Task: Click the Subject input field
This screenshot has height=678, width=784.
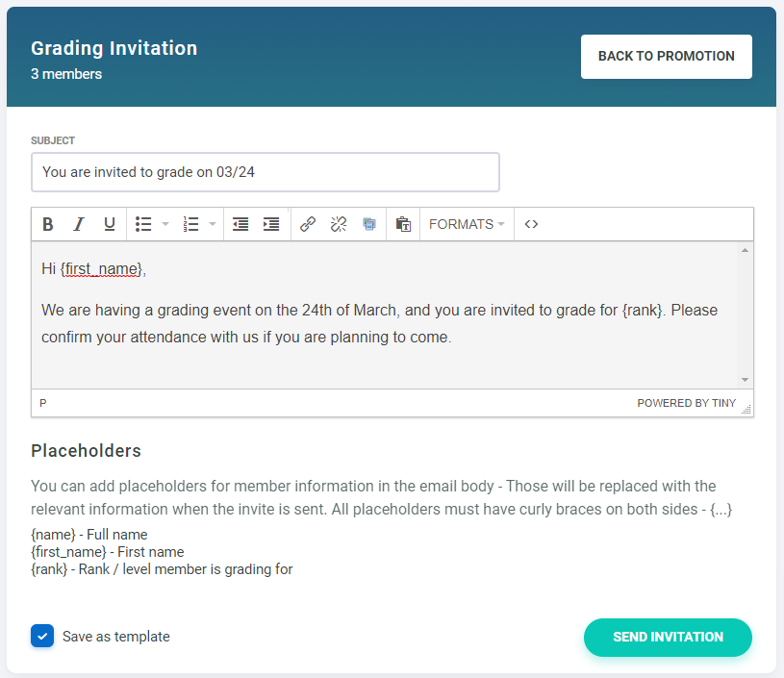Action: [x=266, y=172]
